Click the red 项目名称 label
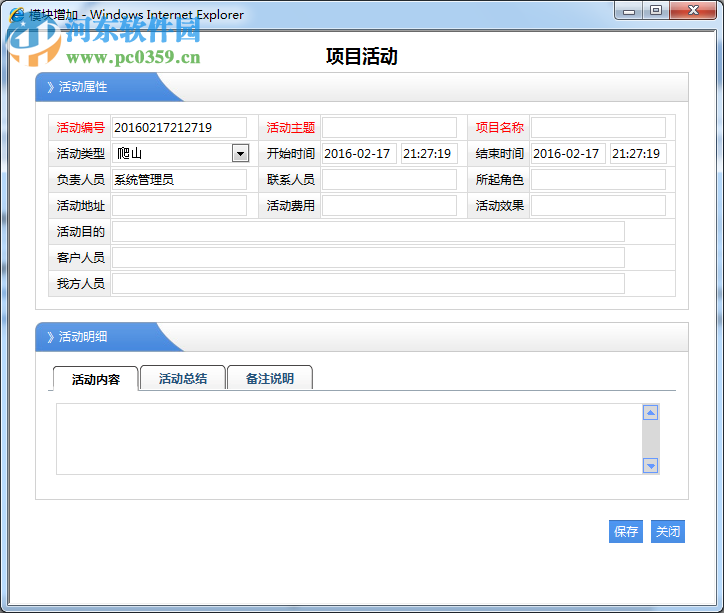 click(x=500, y=127)
